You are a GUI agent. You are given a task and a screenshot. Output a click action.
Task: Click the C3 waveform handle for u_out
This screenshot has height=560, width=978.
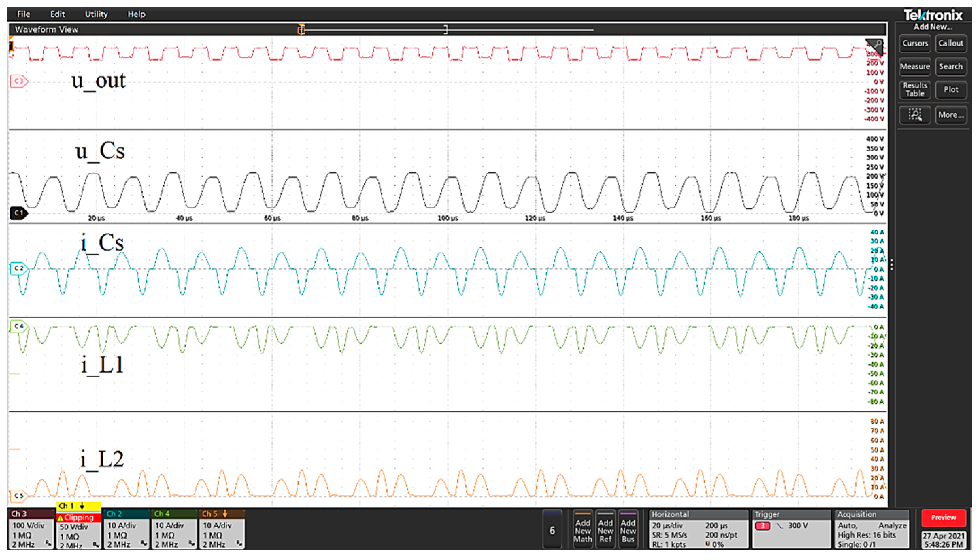click(18, 81)
